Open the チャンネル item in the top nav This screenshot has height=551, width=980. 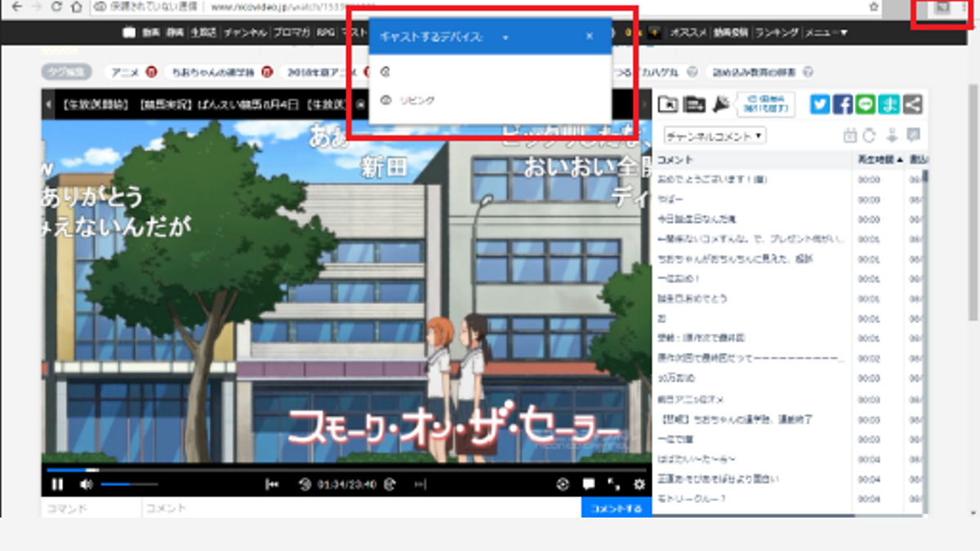[x=244, y=33]
